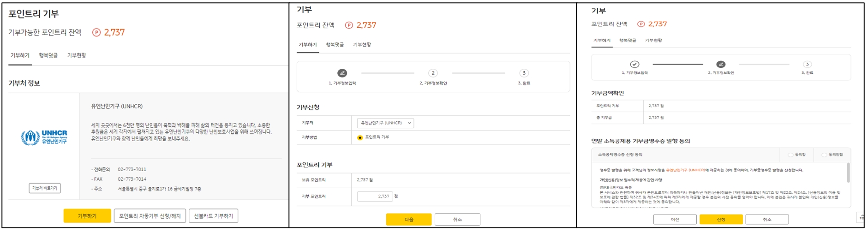This screenshot has height=232, width=868.
Task: Click the step 2 circle above 기부정보확인
Action: (432, 73)
